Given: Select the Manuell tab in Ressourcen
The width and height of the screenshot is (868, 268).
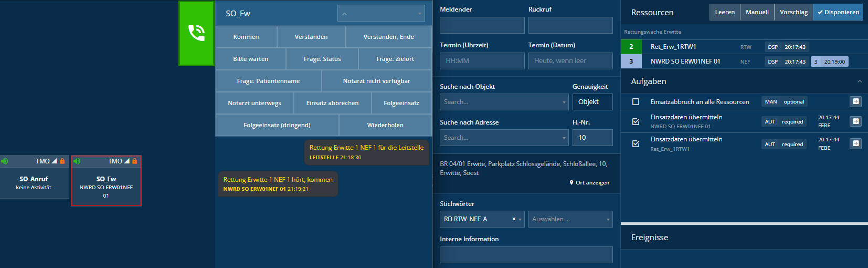Looking at the screenshot, I should click(757, 12).
